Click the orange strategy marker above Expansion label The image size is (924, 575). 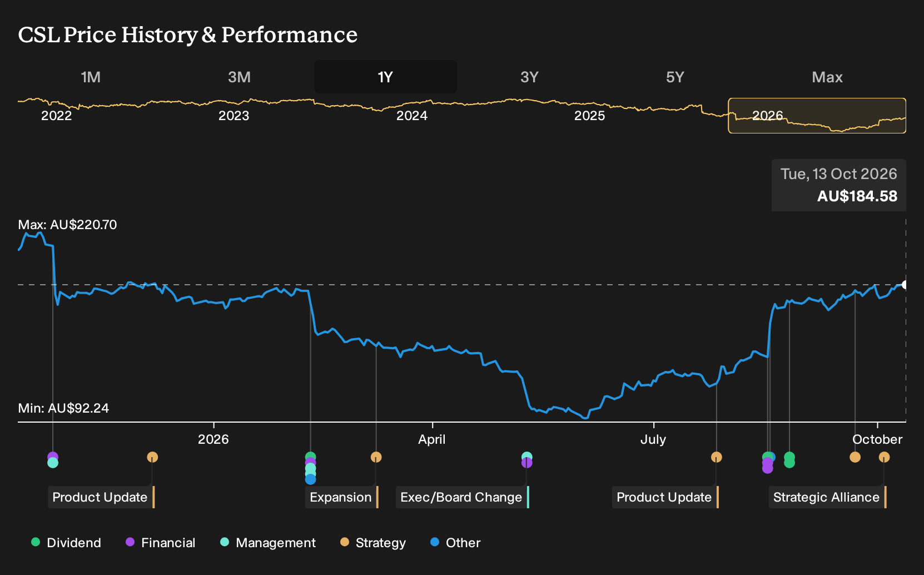click(x=376, y=457)
